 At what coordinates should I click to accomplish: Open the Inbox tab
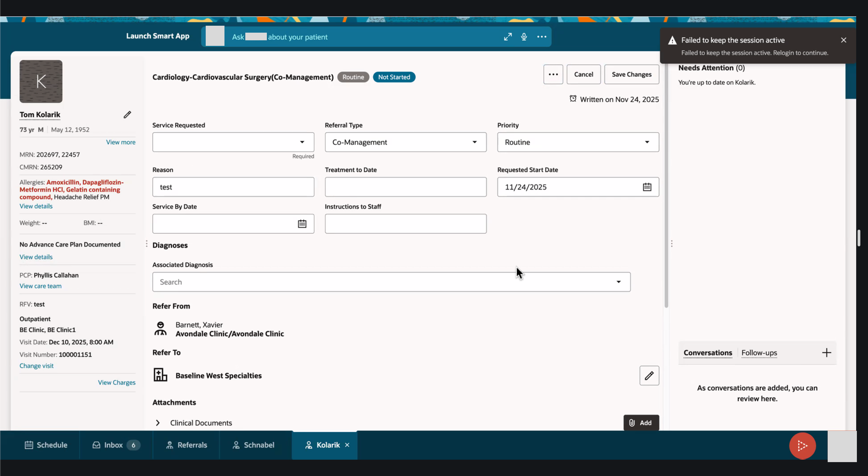(116, 445)
